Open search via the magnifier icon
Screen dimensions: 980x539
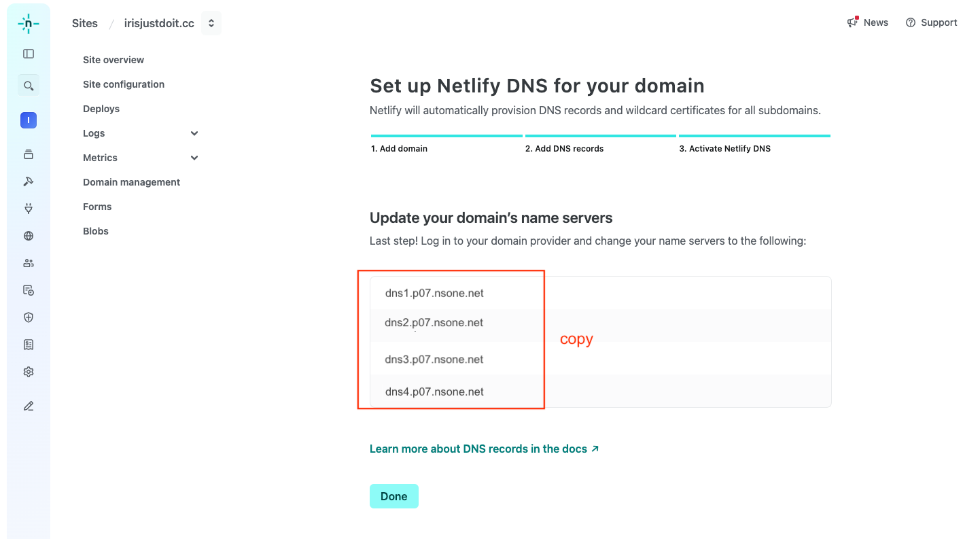click(x=29, y=86)
